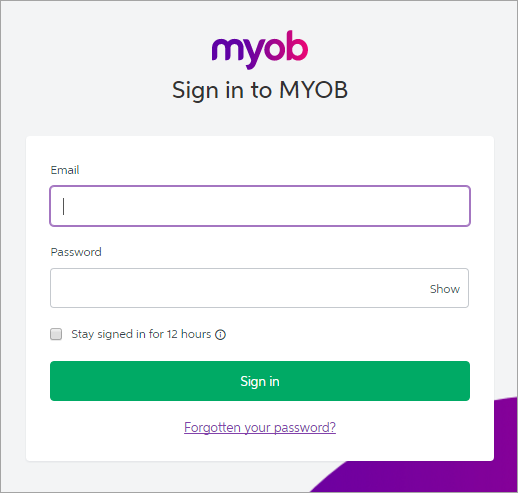
Task: Open the 'Forgotten your password?' link
Action: (260, 427)
